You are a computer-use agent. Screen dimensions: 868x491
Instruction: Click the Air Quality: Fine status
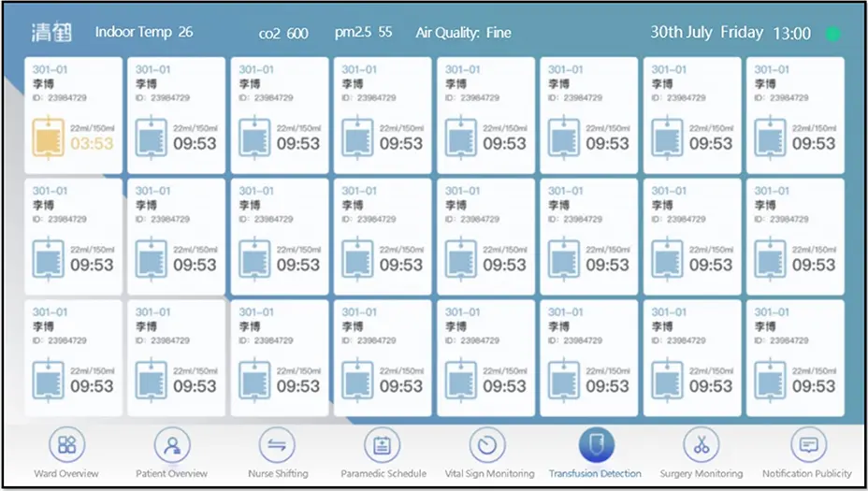[x=463, y=33]
